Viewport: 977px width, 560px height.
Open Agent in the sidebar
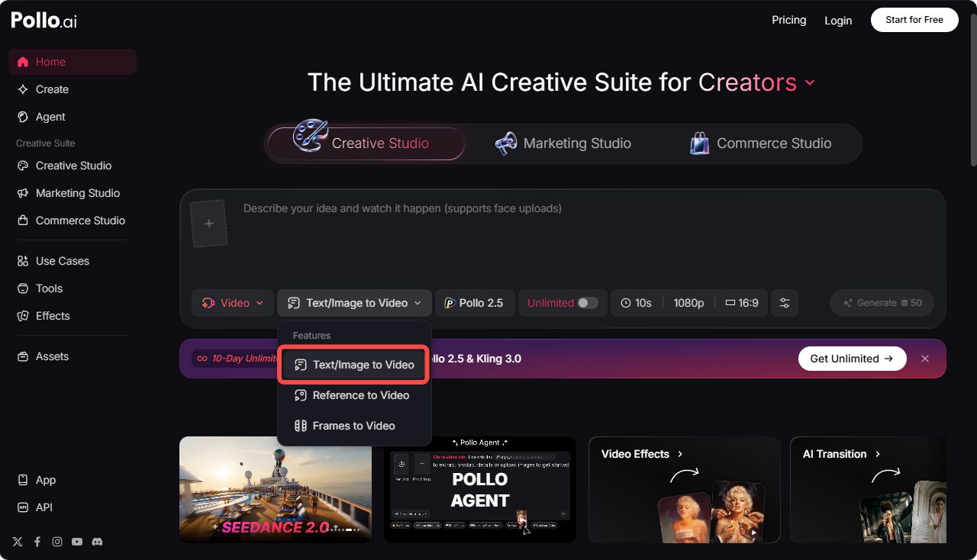73,117
